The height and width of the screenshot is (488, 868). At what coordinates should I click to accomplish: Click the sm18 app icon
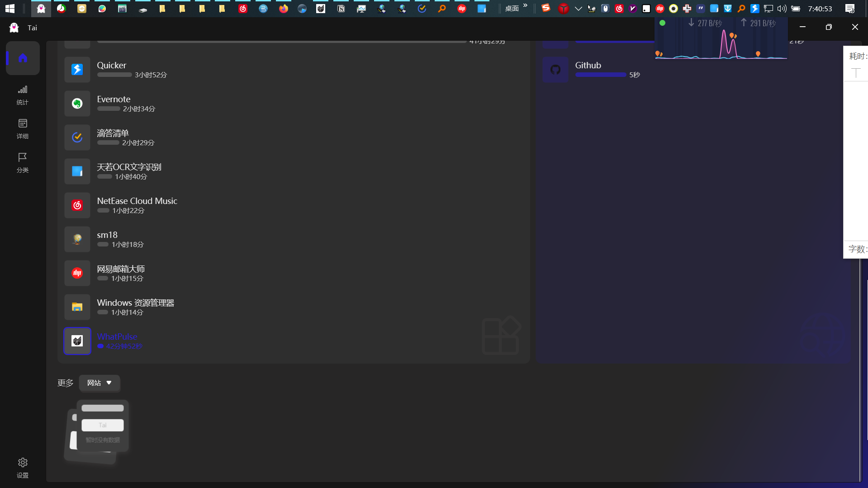tap(77, 239)
